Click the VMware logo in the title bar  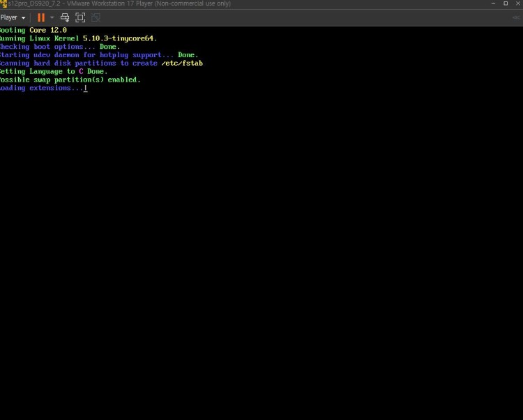point(3,3)
